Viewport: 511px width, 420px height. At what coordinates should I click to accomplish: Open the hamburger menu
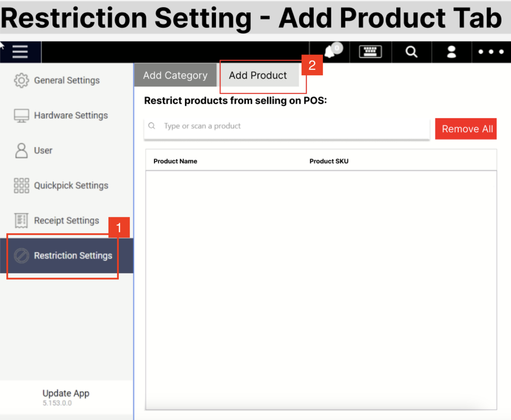click(20, 52)
